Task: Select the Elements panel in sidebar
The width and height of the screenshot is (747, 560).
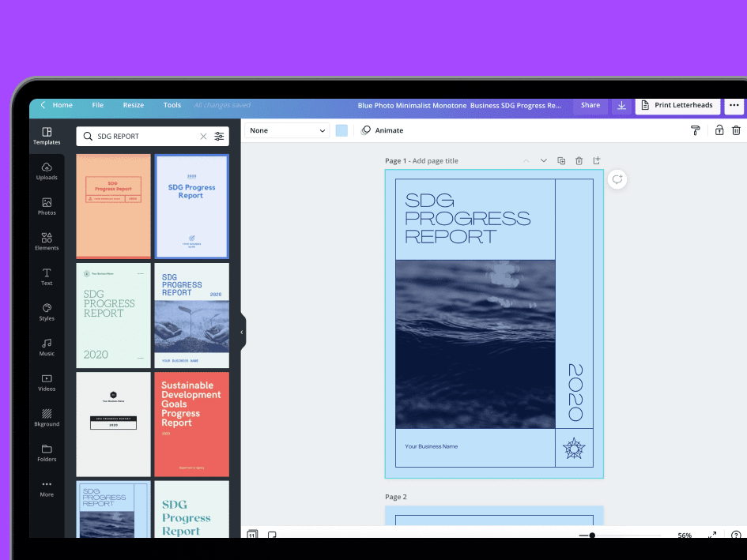Action: (47, 241)
